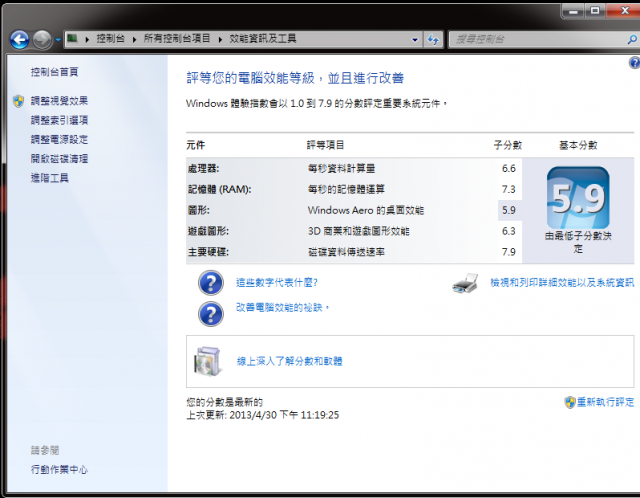
Task: Click the magnifier search icon
Action: [x=632, y=40]
